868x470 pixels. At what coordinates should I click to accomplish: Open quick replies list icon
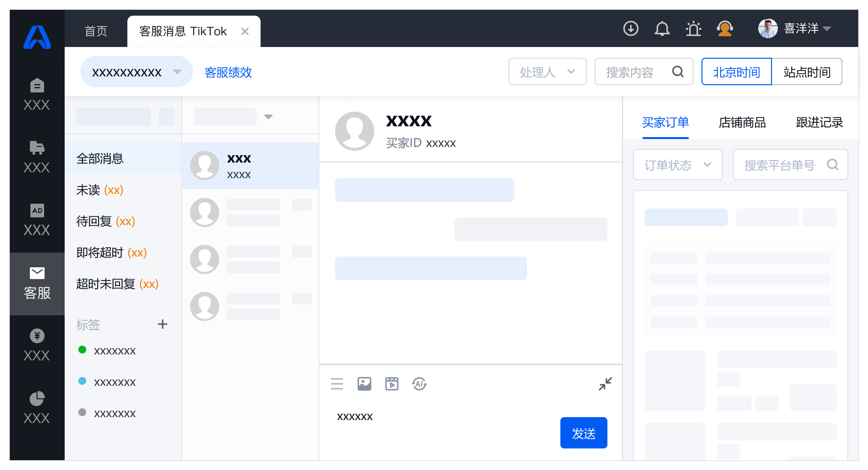coord(337,384)
